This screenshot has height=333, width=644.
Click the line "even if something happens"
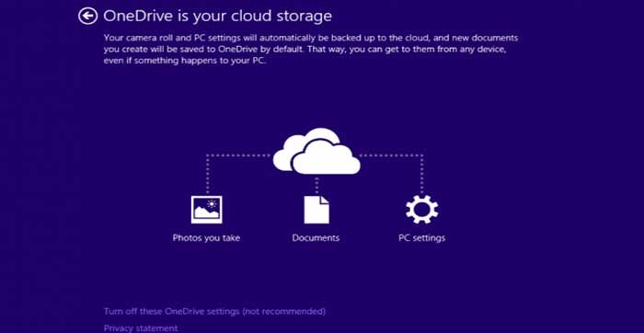tap(185, 62)
